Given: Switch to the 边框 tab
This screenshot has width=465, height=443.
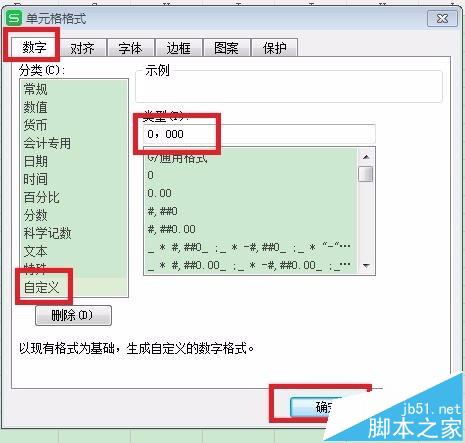Looking at the screenshot, I should 179,48.
